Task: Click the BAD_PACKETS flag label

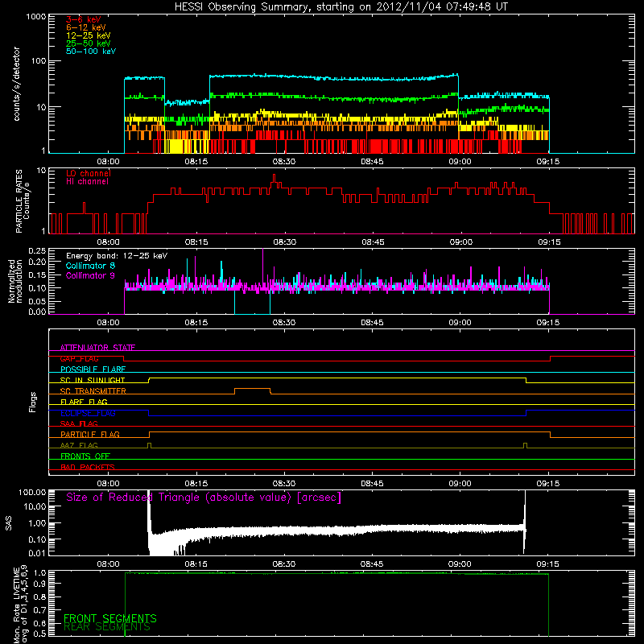Action: 88,468
